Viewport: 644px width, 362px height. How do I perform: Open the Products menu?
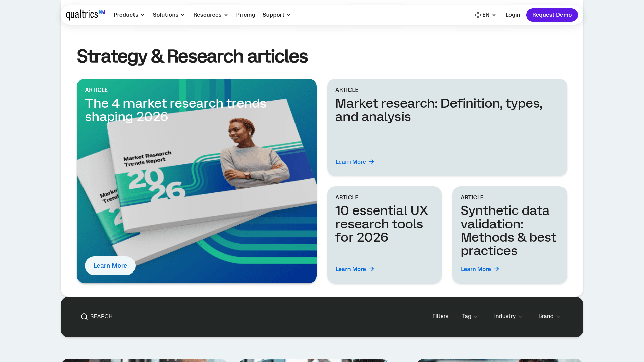point(129,15)
